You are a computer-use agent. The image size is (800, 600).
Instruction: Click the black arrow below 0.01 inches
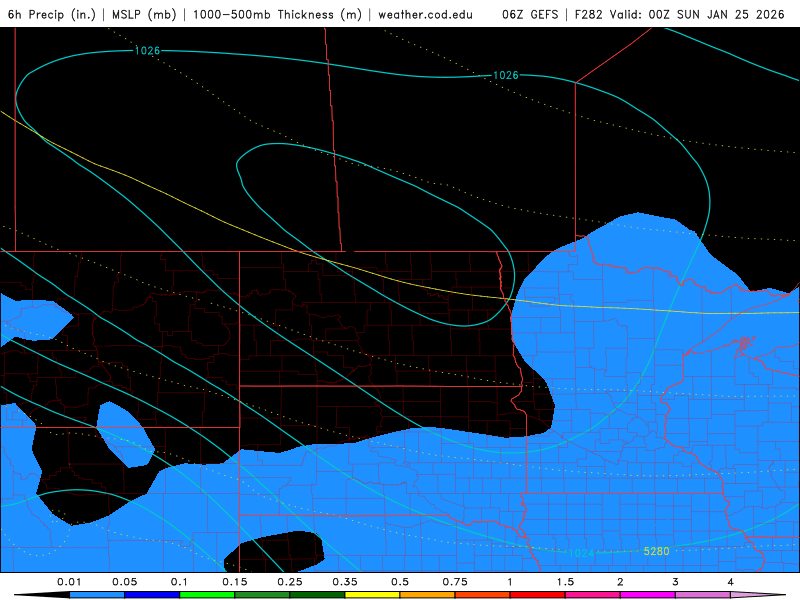42,595
